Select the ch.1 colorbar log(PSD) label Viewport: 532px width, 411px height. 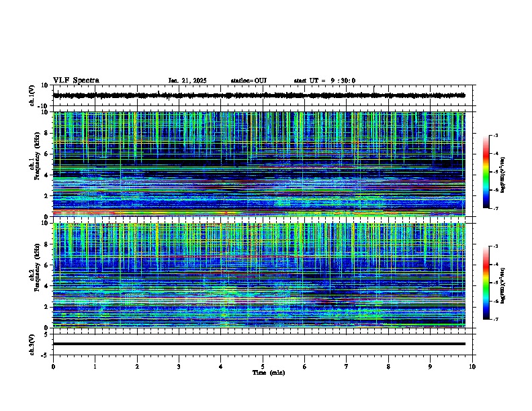[503, 175]
